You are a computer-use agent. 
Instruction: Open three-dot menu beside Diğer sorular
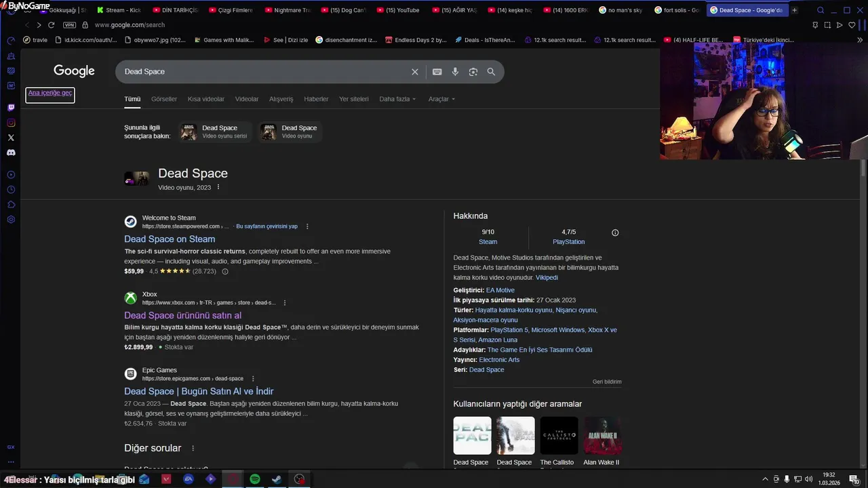(x=193, y=448)
